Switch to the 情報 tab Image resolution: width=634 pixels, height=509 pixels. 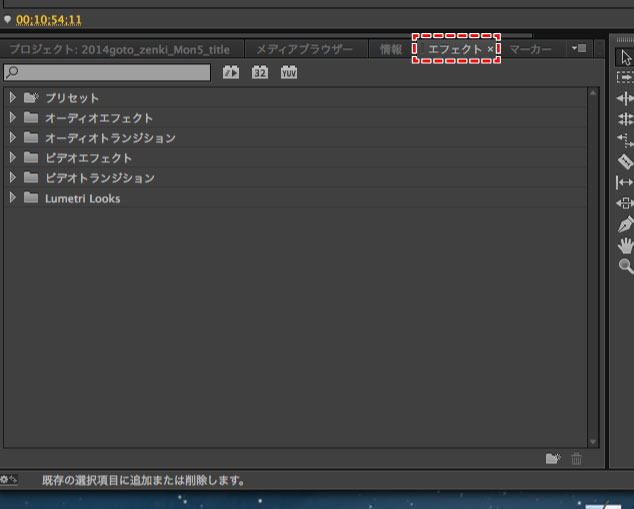[391, 49]
